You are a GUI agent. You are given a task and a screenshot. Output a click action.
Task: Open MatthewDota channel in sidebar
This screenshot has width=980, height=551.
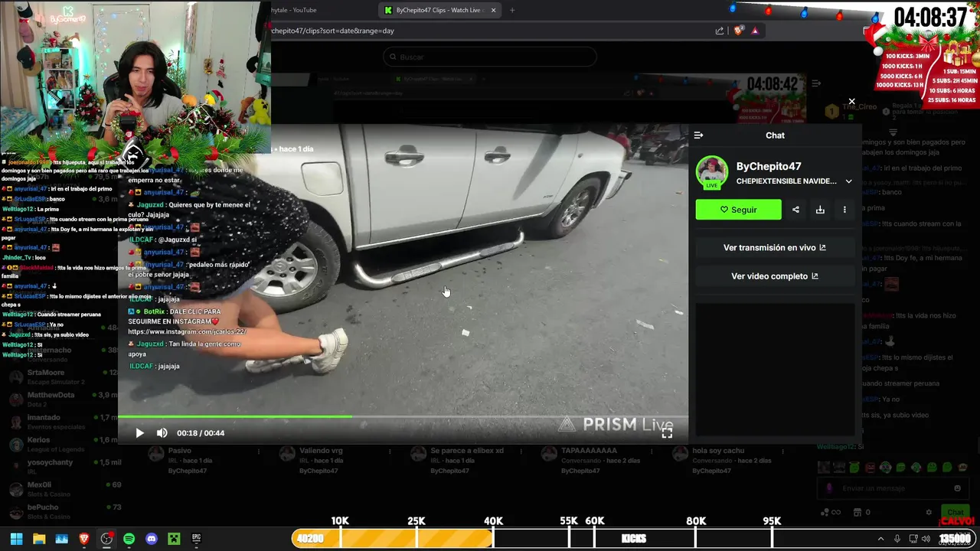pos(61,399)
